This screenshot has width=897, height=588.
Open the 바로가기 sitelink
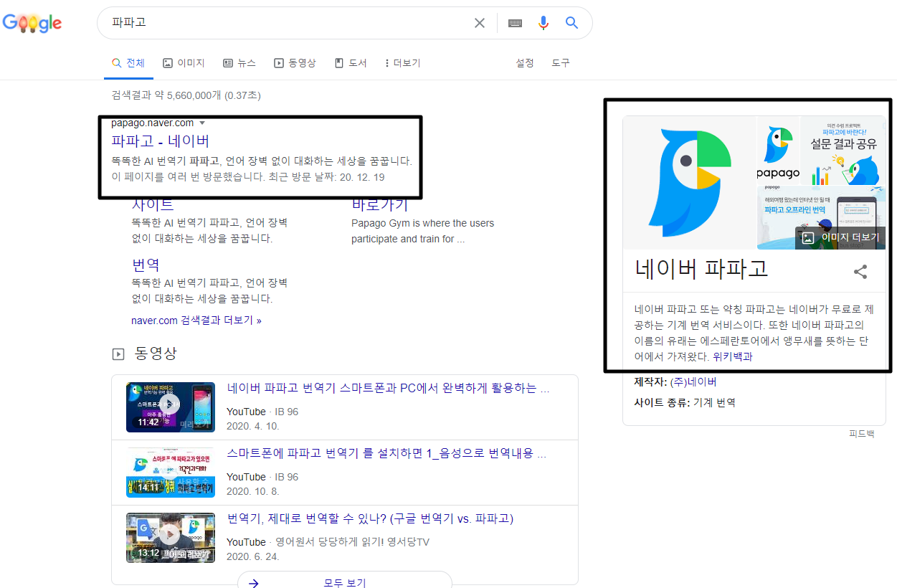380,204
